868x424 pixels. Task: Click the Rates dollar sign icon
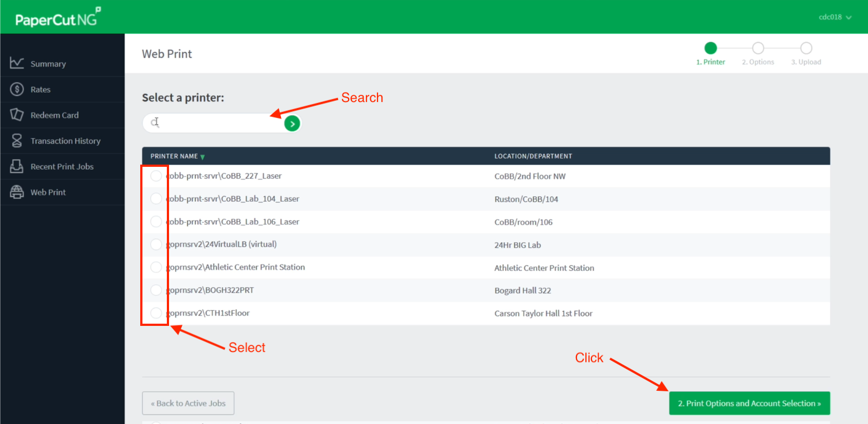(x=17, y=89)
